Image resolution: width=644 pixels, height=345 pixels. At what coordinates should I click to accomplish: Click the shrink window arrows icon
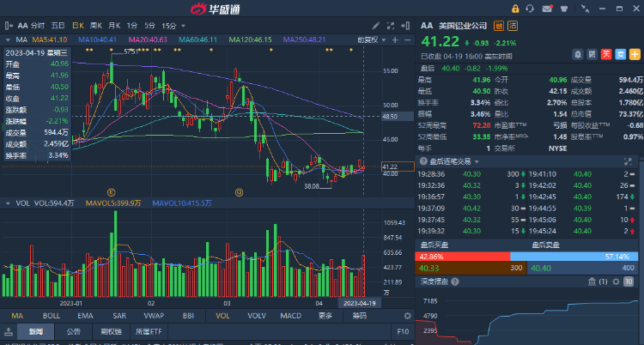[585, 9]
